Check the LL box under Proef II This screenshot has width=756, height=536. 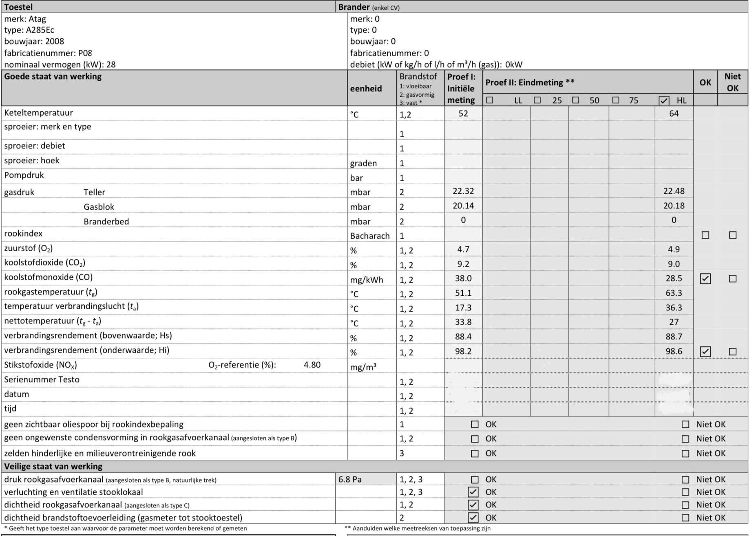490,100
